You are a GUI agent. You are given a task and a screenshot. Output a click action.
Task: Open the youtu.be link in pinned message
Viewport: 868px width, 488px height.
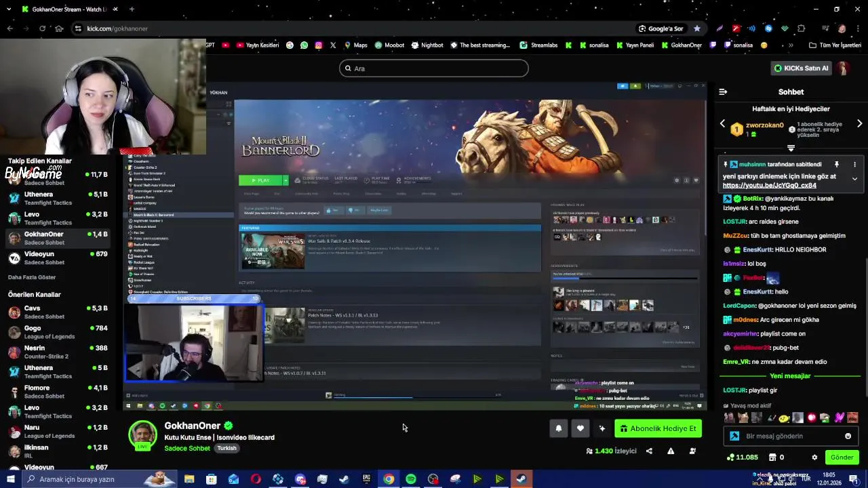[x=769, y=186]
